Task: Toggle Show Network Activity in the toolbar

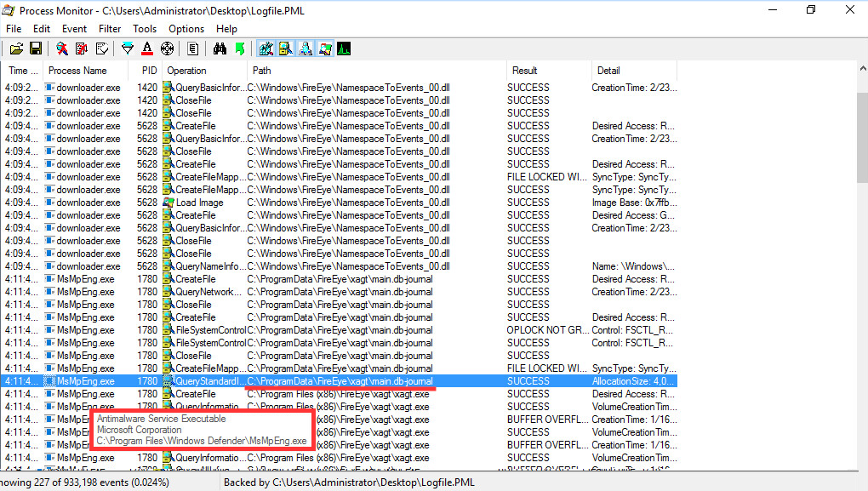Action: (305, 49)
